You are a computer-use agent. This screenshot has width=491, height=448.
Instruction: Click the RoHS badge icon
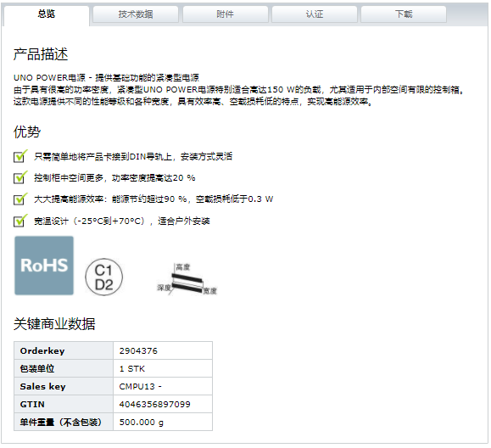pos(44,266)
